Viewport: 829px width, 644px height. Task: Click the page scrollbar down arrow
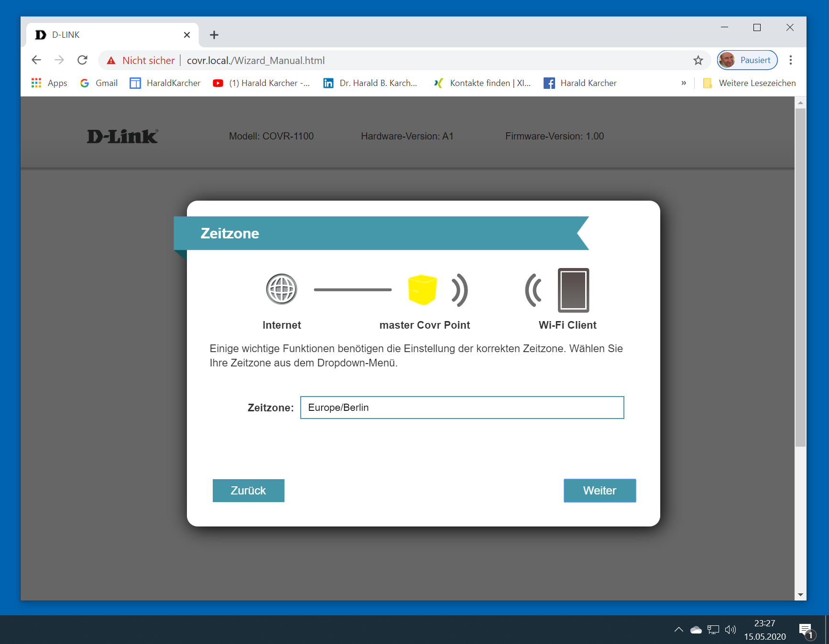point(800,595)
